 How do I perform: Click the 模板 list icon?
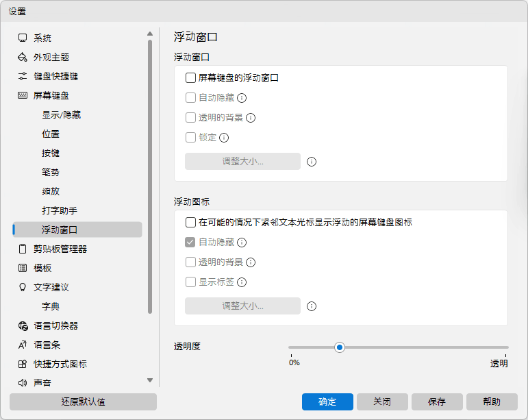(x=23, y=268)
